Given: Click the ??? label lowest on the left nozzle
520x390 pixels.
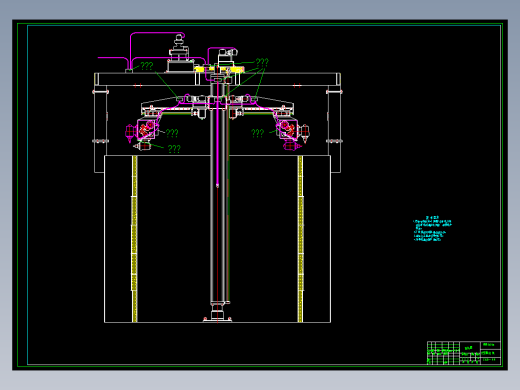Looking at the screenshot, I should 174,149.
